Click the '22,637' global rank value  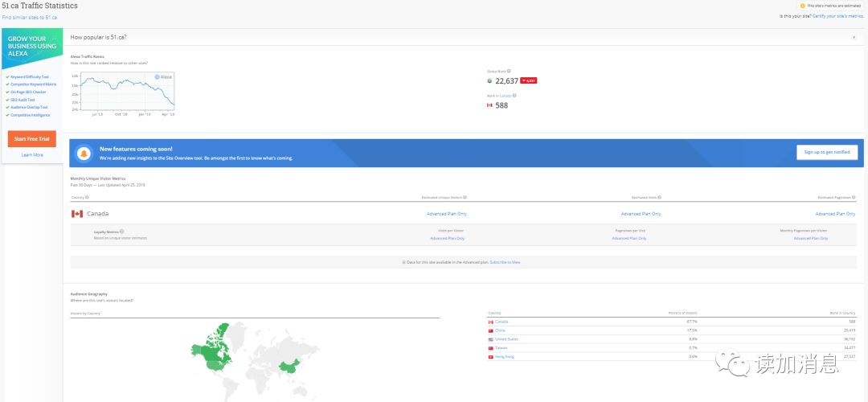(x=506, y=81)
